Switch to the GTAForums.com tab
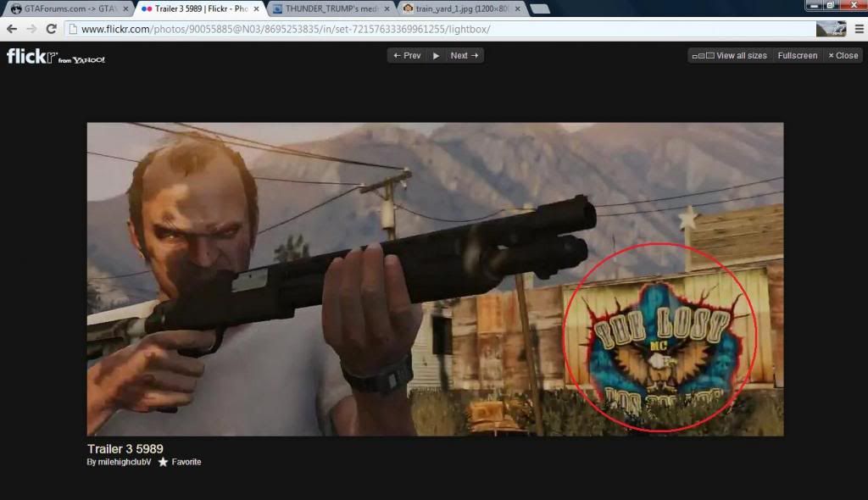This screenshot has height=500, width=868. [66, 8]
